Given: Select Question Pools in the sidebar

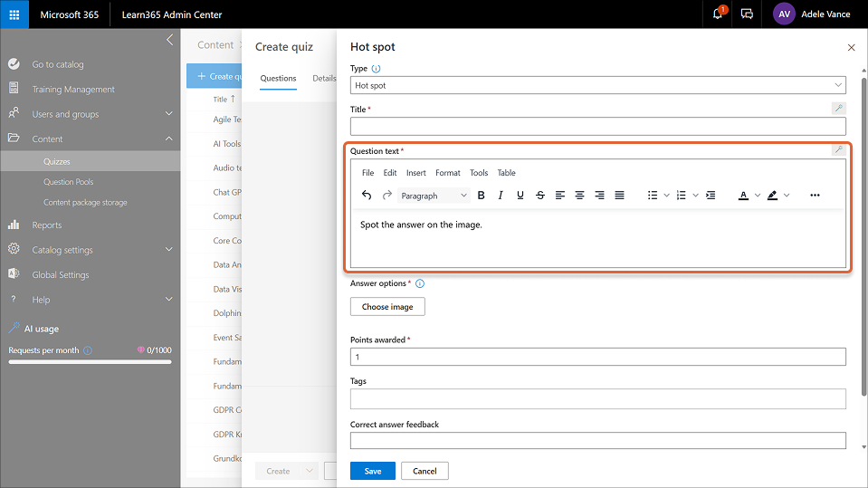Looking at the screenshot, I should coord(69,182).
